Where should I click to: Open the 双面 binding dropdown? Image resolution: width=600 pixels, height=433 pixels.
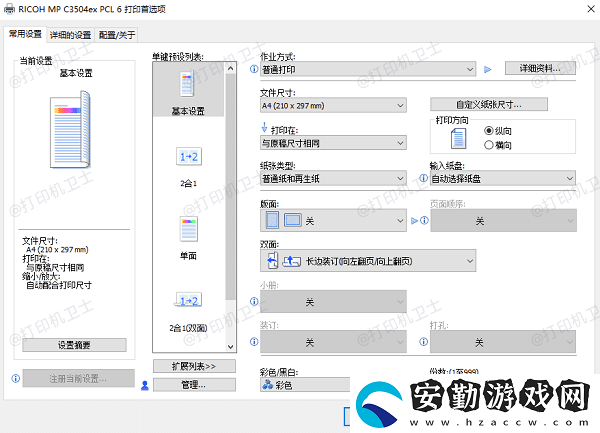coord(368,260)
